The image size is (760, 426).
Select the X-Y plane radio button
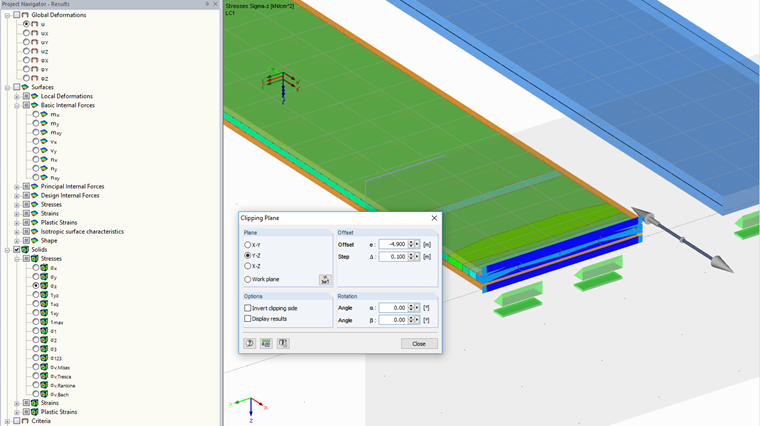248,245
